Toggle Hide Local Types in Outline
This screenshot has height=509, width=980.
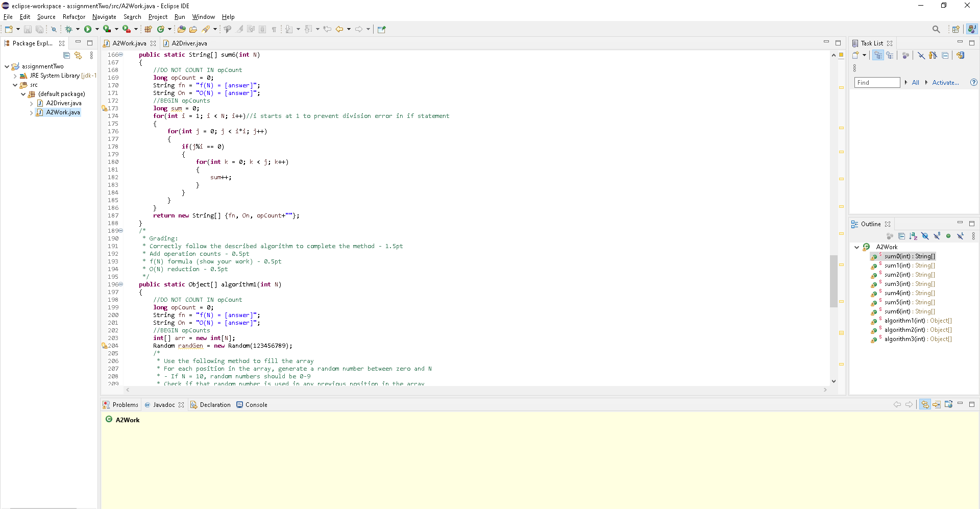pos(960,236)
